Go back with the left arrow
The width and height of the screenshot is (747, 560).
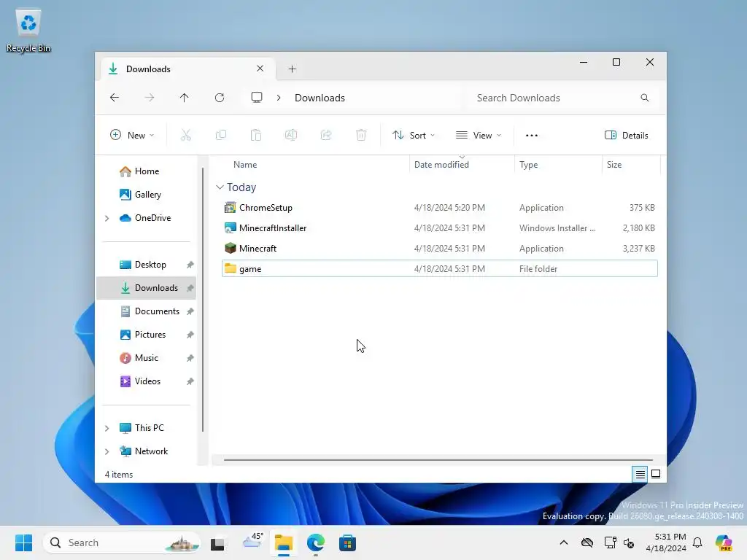(115, 98)
